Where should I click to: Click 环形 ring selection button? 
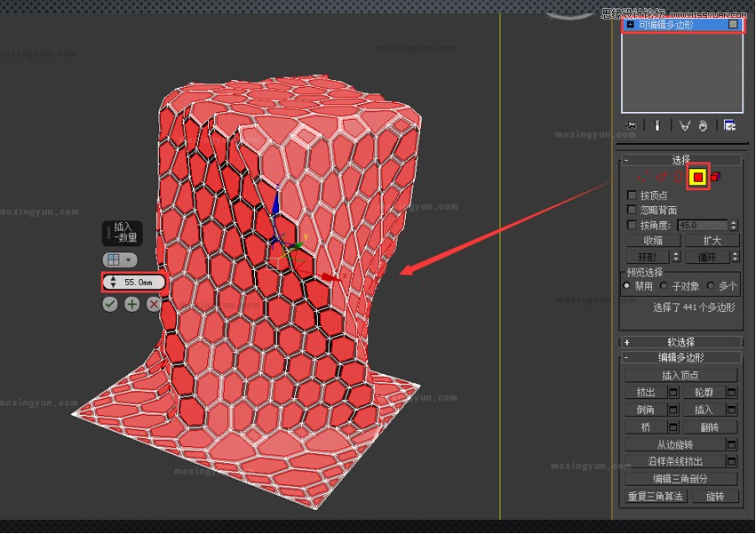point(647,257)
